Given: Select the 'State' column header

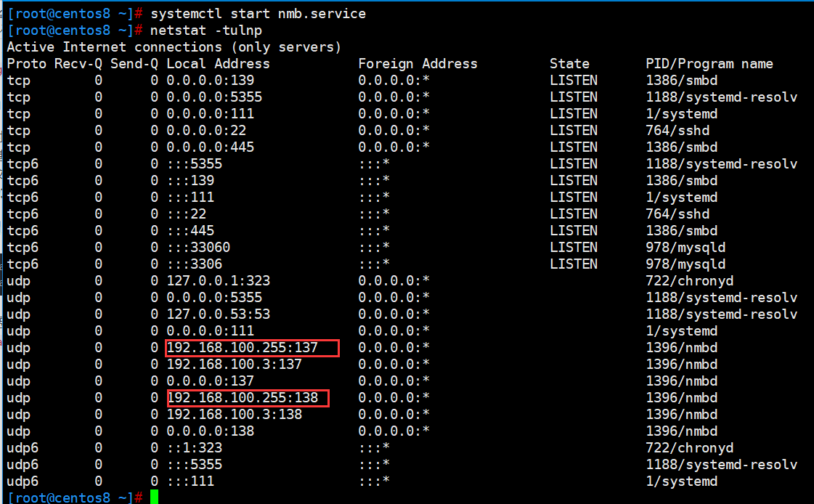Looking at the screenshot, I should [569, 63].
